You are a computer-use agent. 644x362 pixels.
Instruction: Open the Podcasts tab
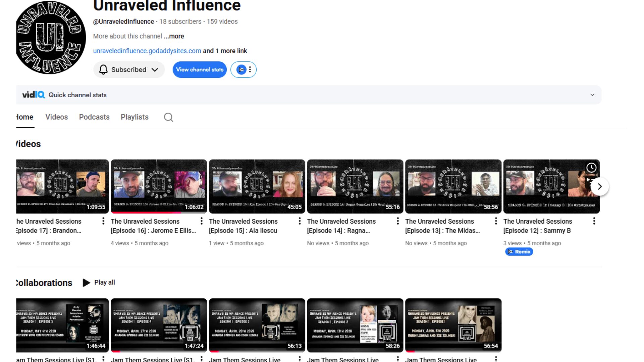[x=94, y=117]
